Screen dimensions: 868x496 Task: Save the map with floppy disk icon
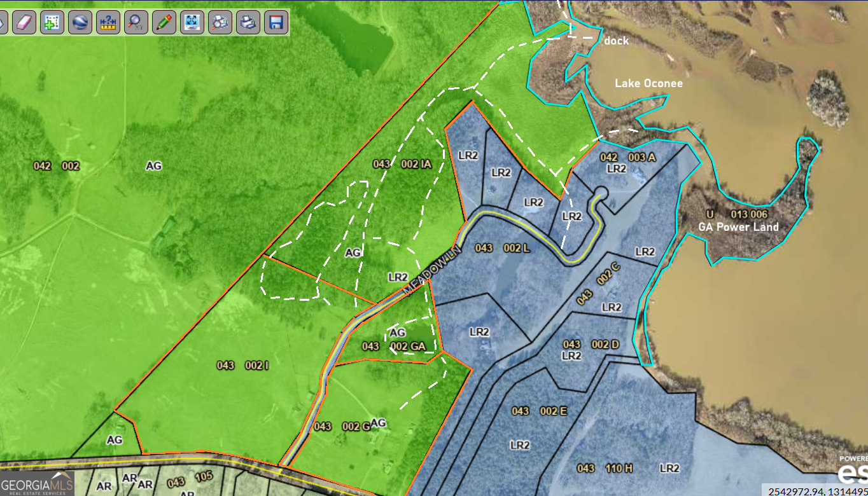(x=276, y=22)
